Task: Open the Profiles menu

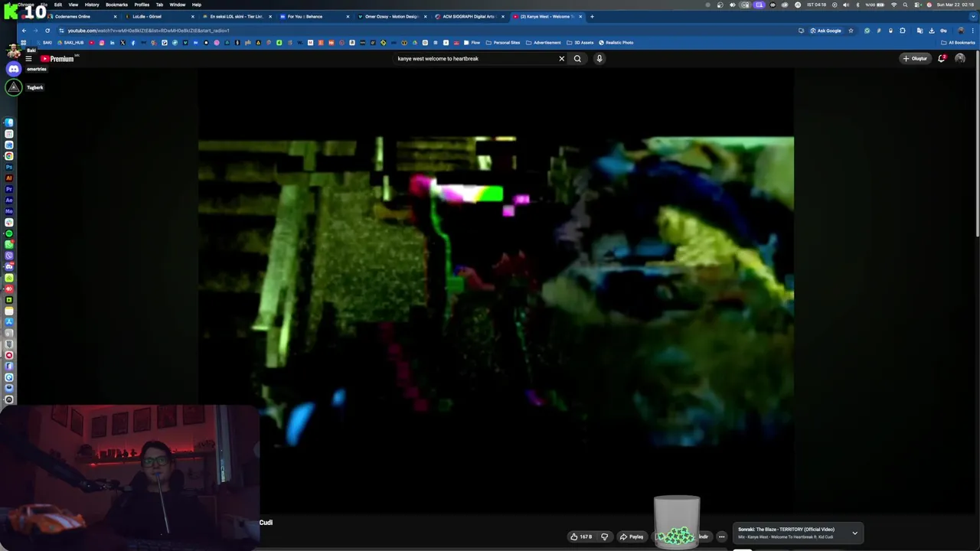Action: (x=142, y=5)
